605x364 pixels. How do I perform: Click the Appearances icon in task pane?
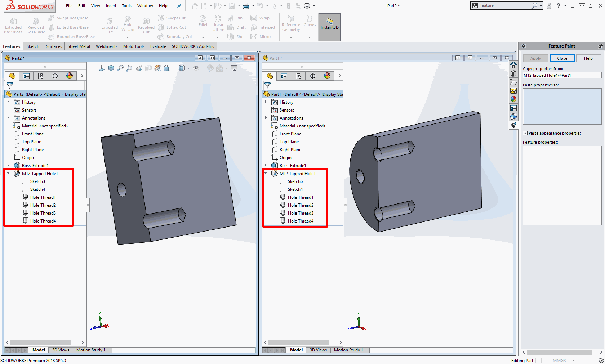513,99
